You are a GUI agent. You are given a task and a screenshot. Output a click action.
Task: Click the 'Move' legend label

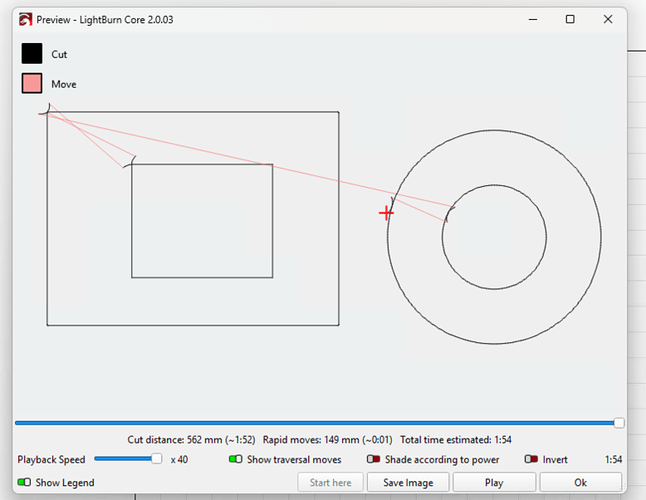coord(64,84)
